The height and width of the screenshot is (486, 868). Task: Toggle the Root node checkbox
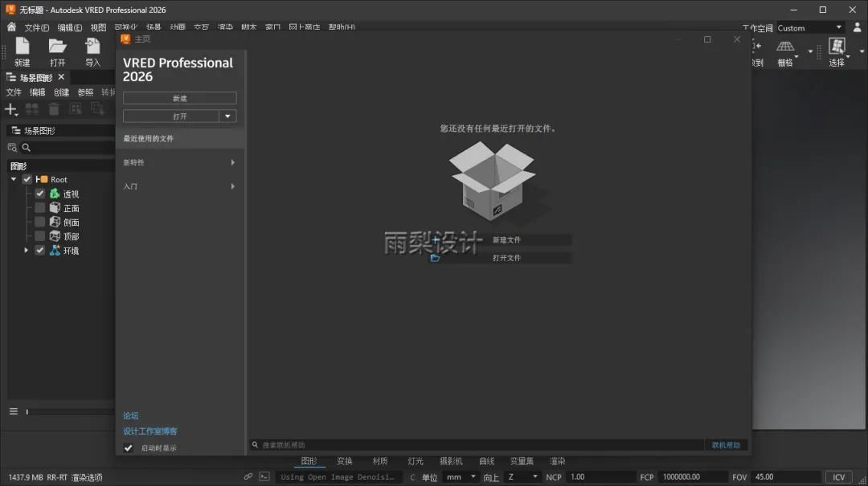[27, 179]
